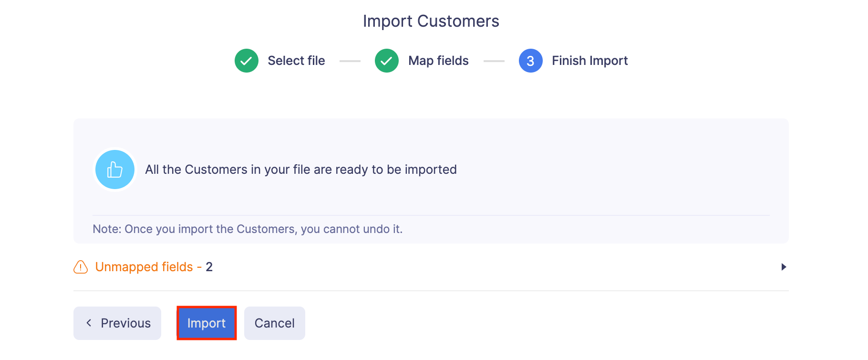Click the green checkmark beside Map fields
This screenshot has width=868, height=360.
(x=387, y=61)
